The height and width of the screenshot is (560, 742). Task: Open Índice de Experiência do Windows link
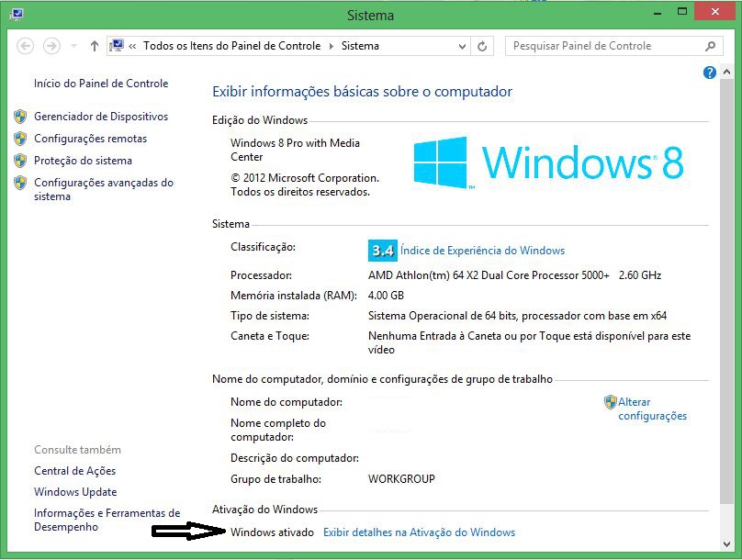(482, 251)
